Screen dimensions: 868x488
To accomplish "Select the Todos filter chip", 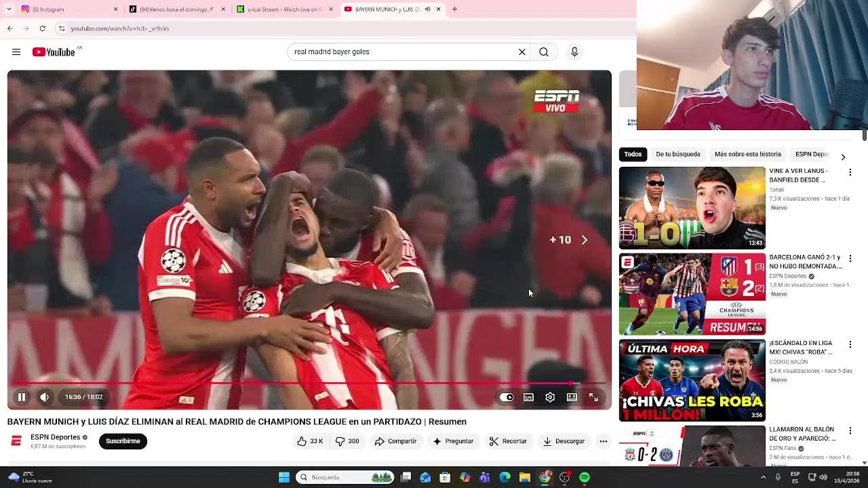I will click(x=633, y=154).
